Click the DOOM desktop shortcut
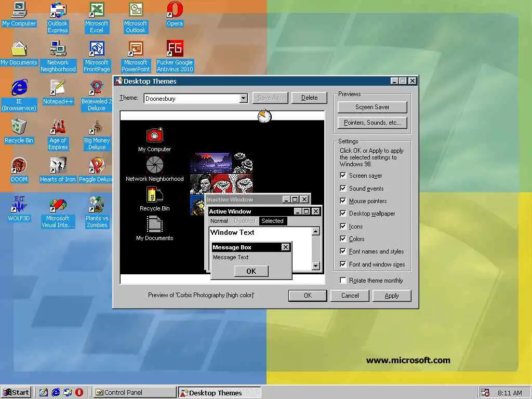532x399 pixels. (19, 170)
